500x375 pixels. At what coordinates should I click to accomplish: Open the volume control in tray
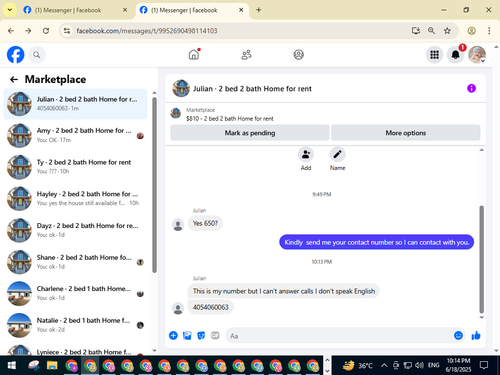[x=419, y=366]
